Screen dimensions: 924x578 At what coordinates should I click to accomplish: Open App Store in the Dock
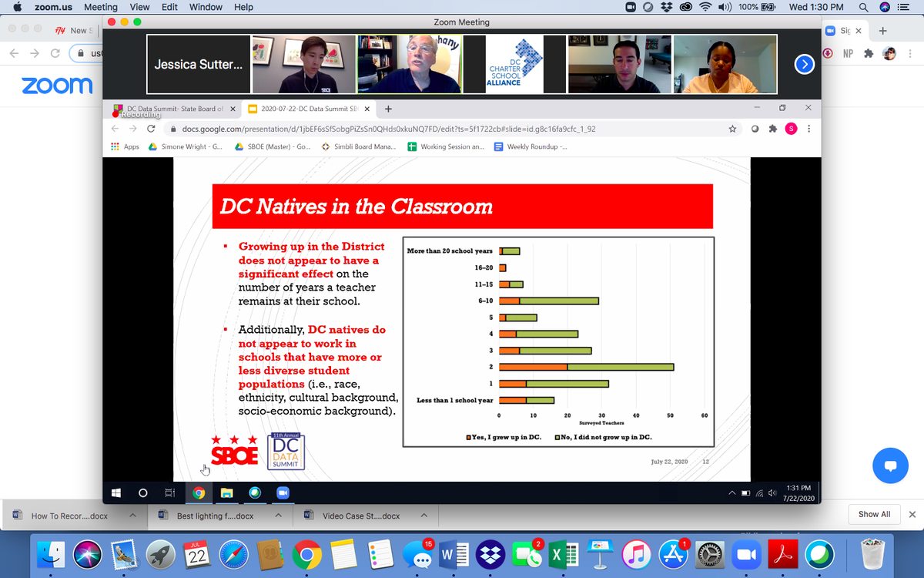672,554
